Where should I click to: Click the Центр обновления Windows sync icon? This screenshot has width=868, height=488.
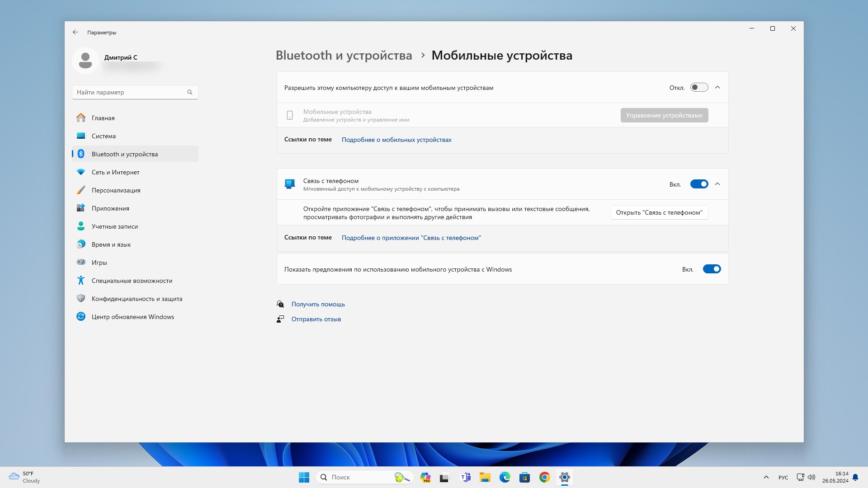[x=81, y=317]
